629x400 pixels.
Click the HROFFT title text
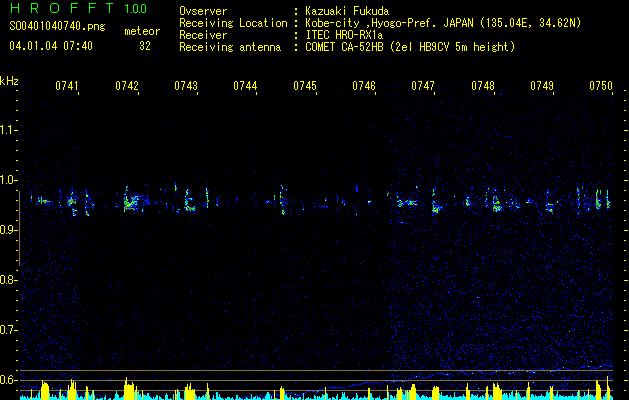pyautogui.click(x=54, y=8)
